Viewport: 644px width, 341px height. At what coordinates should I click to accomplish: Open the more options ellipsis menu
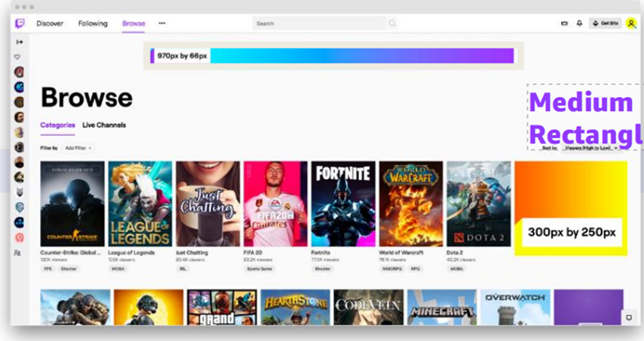tap(162, 23)
